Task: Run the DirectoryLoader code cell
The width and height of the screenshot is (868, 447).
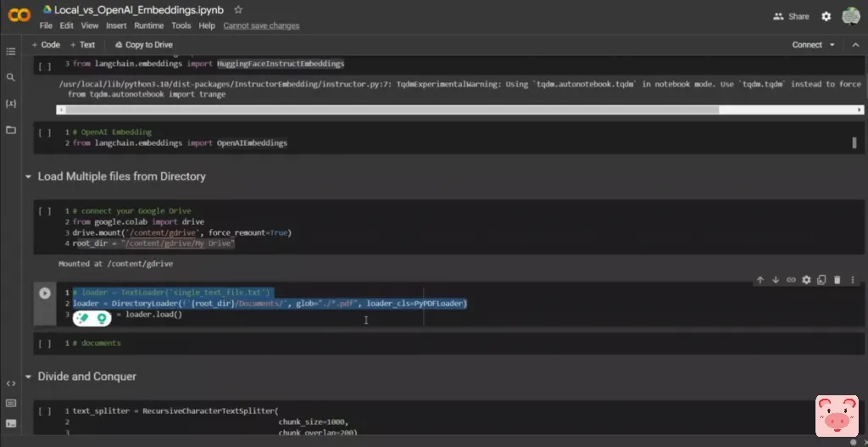Action: [x=45, y=293]
